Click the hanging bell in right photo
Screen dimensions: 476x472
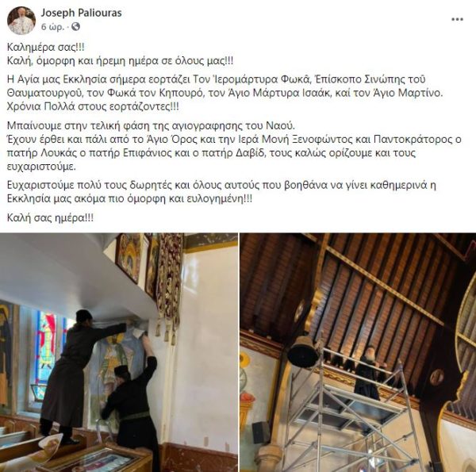302,352
